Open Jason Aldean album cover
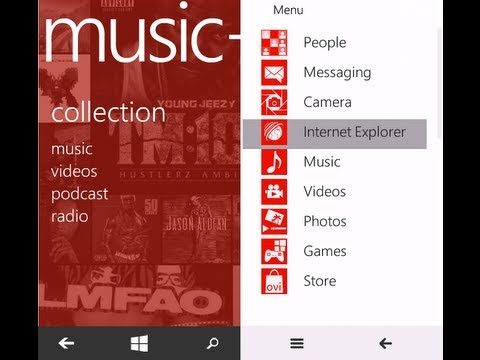480x360 pixels. [197, 228]
